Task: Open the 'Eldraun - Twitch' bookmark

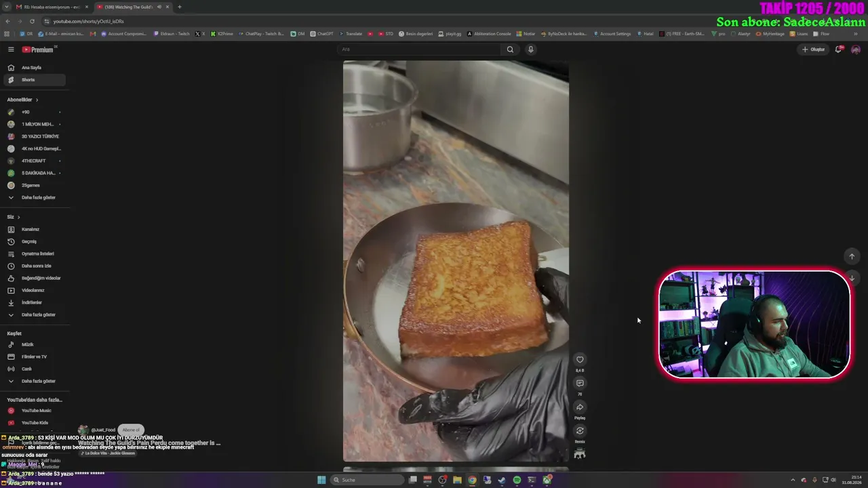Action: [172, 34]
